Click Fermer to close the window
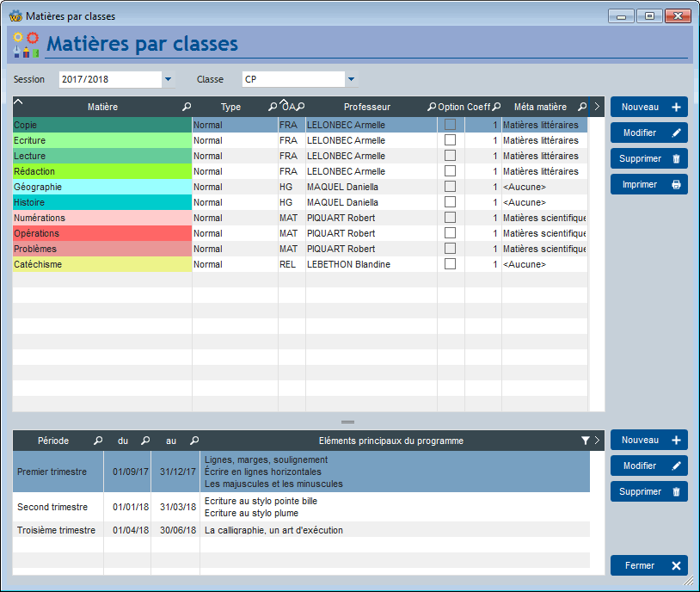This screenshot has height=592, width=700. click(648, 565)
